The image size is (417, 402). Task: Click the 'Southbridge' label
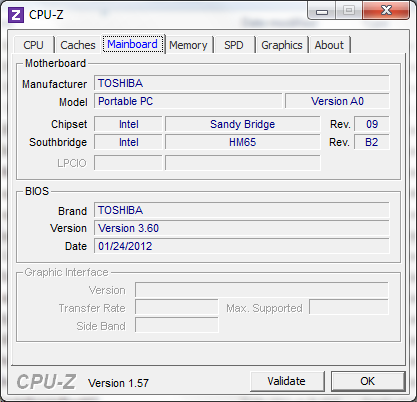(58, 142)
